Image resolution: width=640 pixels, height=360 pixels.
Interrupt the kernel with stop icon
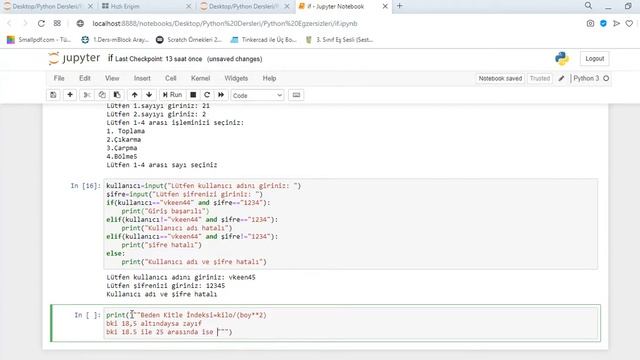(193, 95)
